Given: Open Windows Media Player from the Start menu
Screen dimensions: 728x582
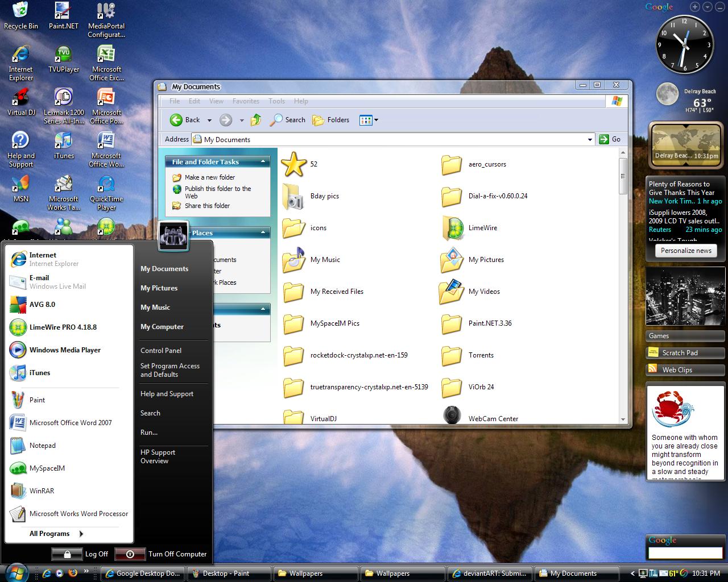Looking at the screenshot, I should click(x=65, y=350).
